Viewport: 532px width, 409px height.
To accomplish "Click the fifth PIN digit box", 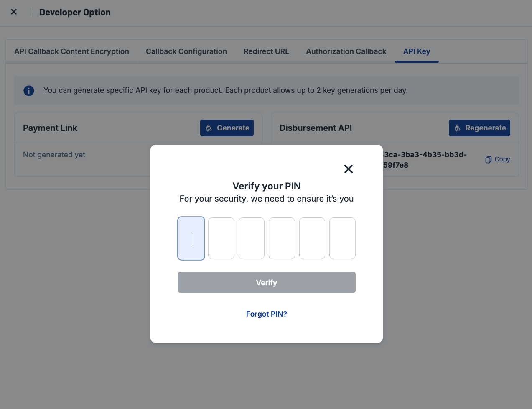I will (312, 238).
